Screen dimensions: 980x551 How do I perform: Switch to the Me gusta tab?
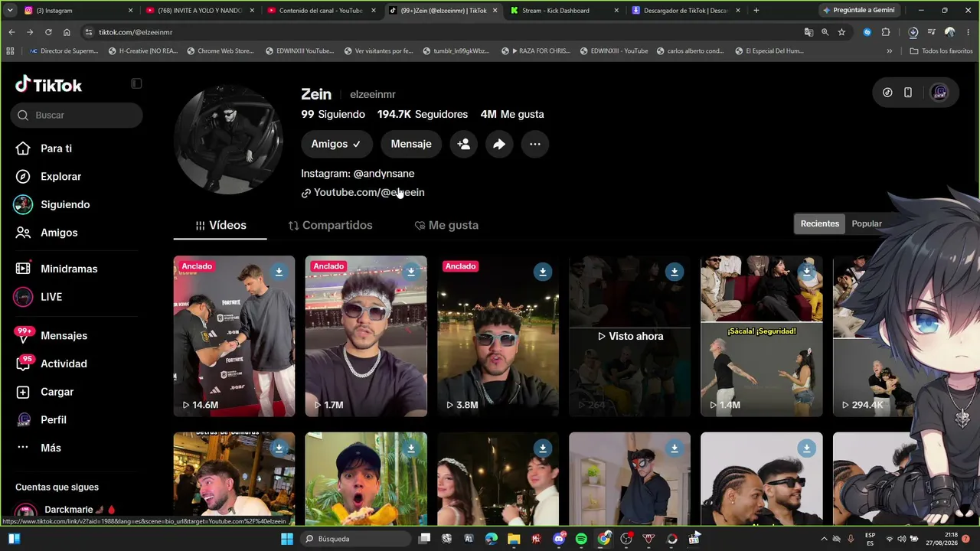[x=446, y=225]
